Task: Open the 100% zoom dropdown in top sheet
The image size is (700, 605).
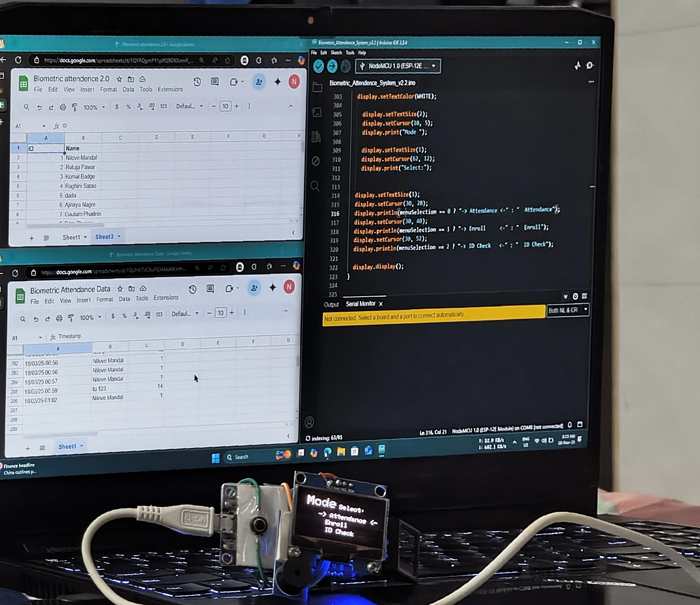Action: tap(94, 107)
